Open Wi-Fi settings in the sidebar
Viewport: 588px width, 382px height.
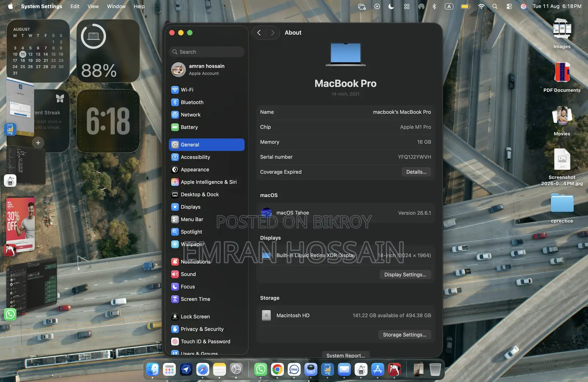pyautogui.click(x=207, y=90)
